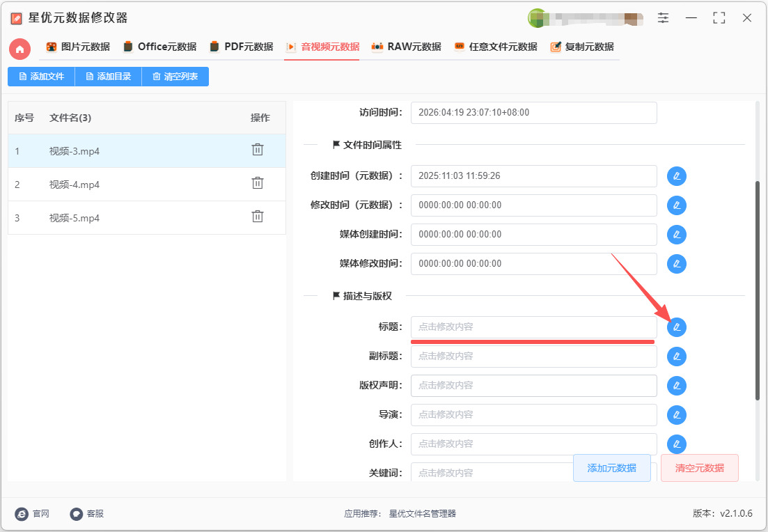Close the 星优元数据修改器 window

[x=747, y=18]
